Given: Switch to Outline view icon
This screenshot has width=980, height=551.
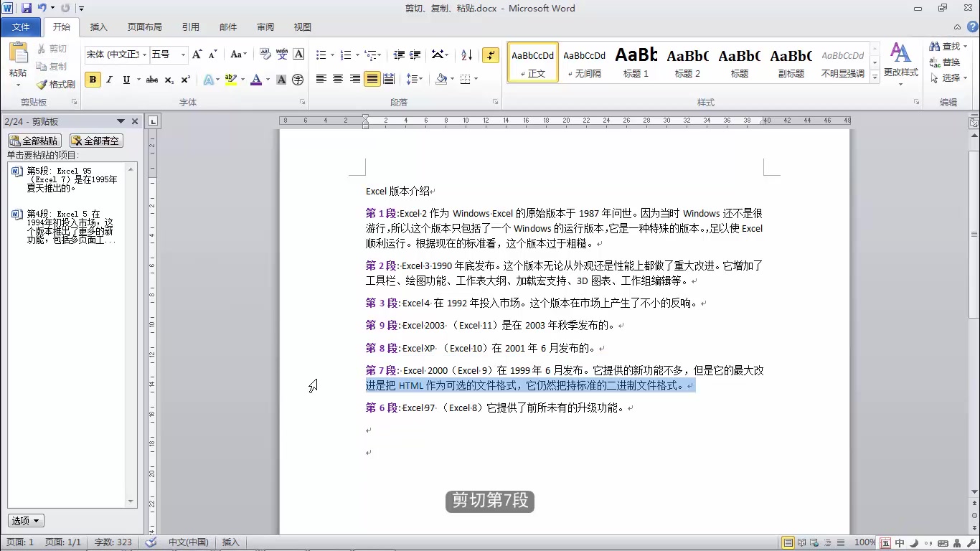Looking at the screenshot, I should pyautogui.click(x=827, y=542).
